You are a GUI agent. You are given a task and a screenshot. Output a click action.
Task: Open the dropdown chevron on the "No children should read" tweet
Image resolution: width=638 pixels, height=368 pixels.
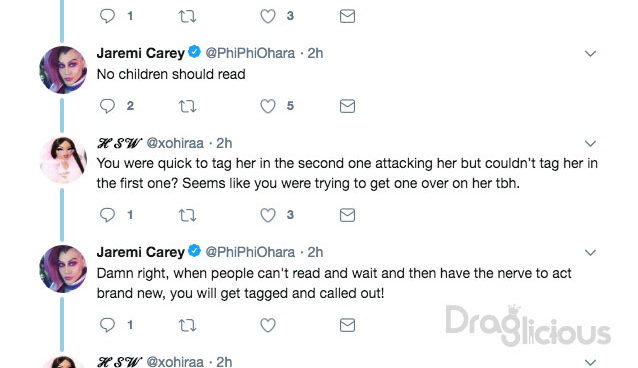pos(590,53)
